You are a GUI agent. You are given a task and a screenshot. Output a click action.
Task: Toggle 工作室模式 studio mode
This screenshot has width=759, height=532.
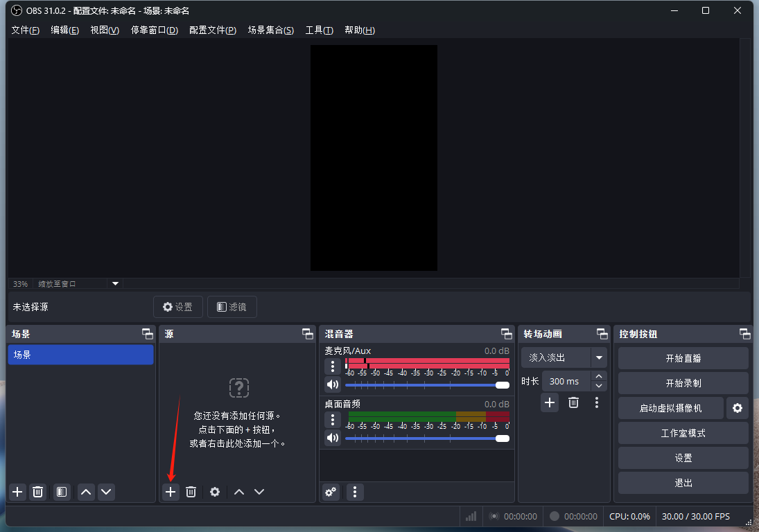[683, 433]
